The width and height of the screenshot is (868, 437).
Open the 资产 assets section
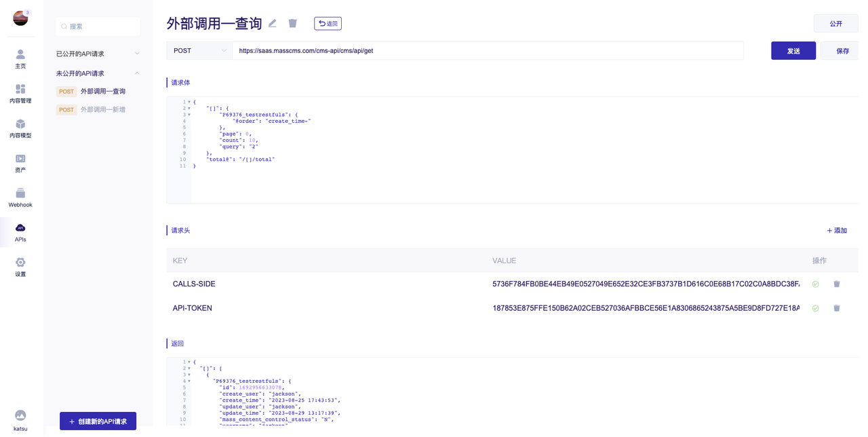point(20,164)
